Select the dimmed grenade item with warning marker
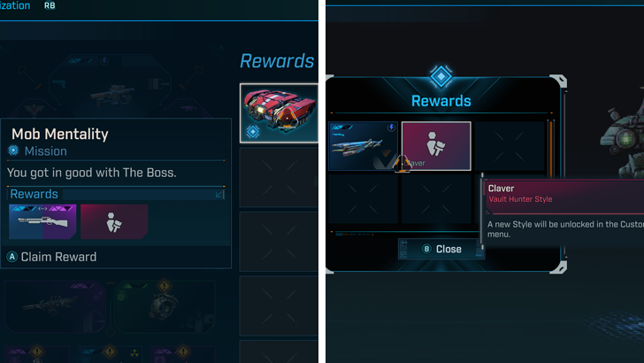This screenshot has width=644, height=363. click(165, 306)
